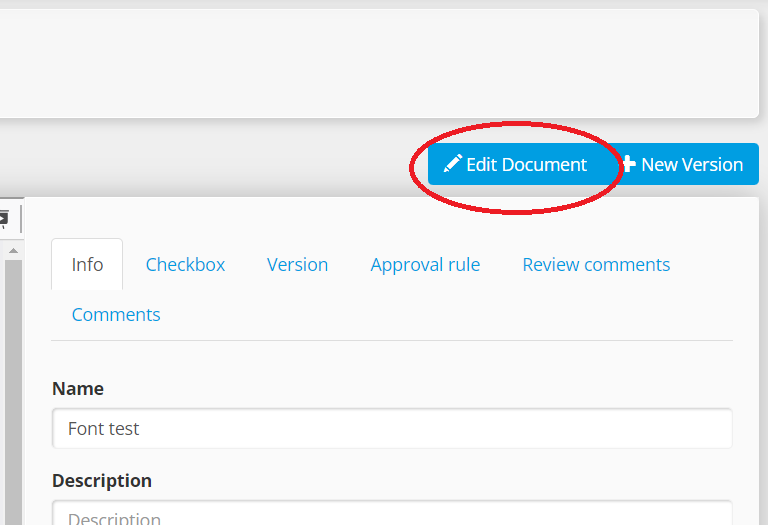Click the pencil icon on Edit Document
The width and height of the screenshot is (768, 525).
tap(453, 164)
